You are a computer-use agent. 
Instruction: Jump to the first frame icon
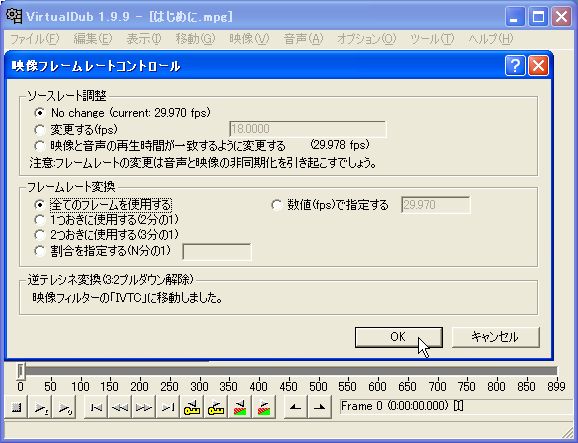click(96, 407)
